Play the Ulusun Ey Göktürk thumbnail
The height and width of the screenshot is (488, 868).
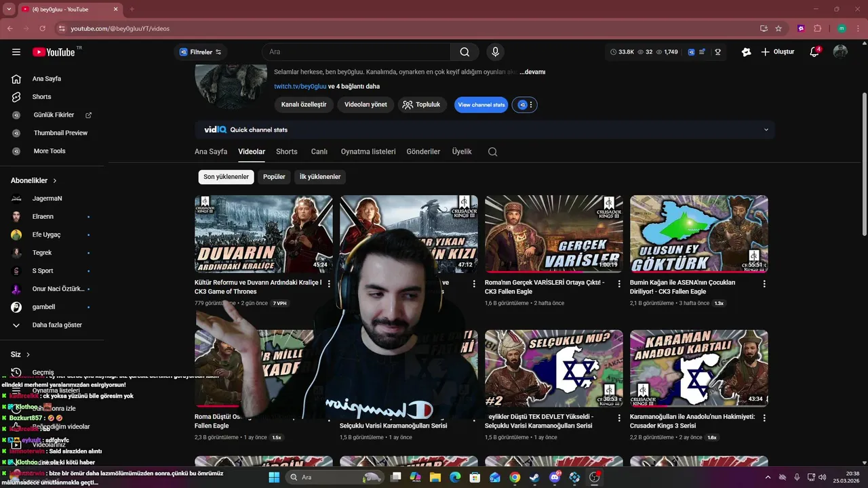pyautogui.click(x=699, y=235)
